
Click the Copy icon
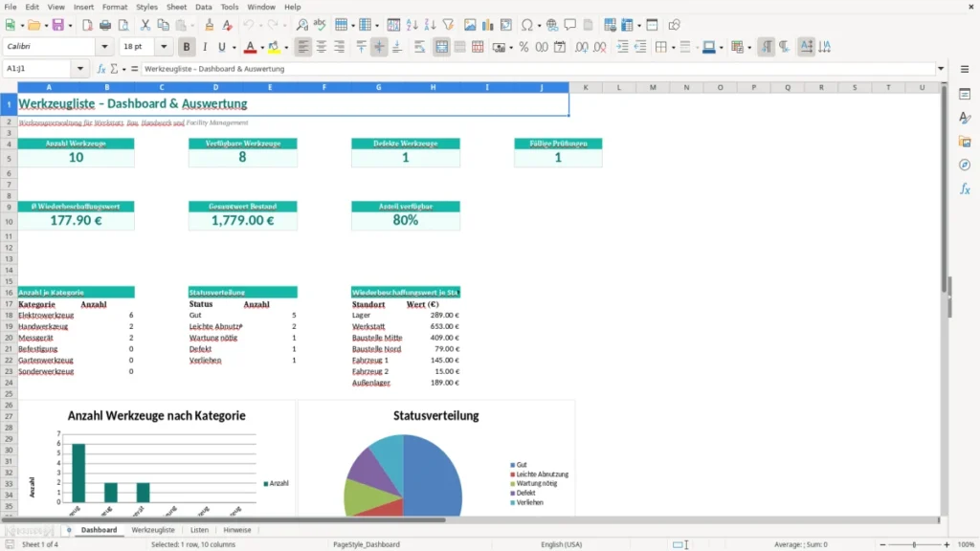[163, 25]
